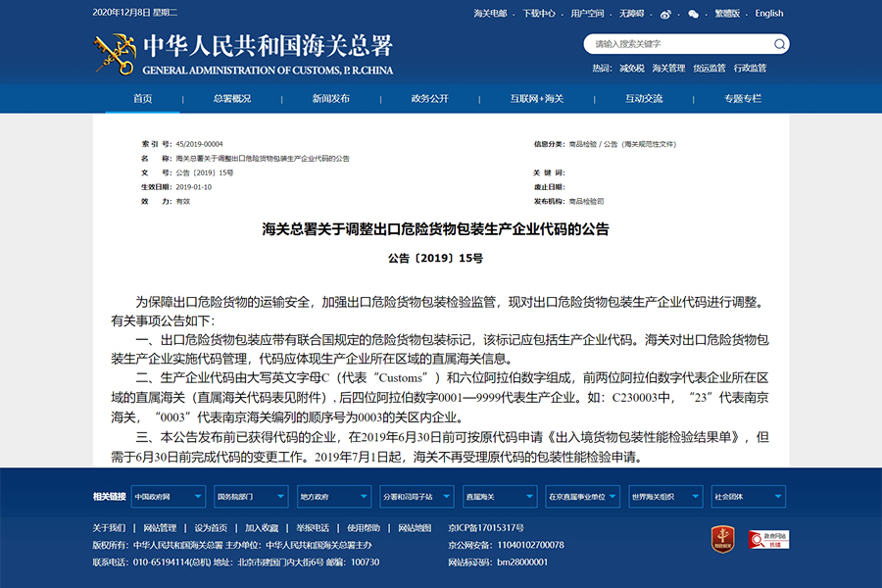This screenshot has height=588, width=882.
Task: Click the 海关电邮 top link
Action: pyautogui.click(x=490, y=14)
